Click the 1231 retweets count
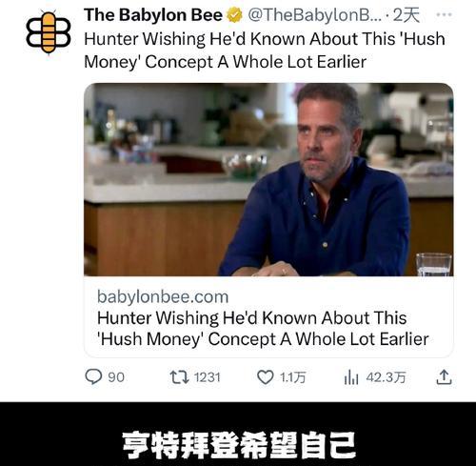 (x=208, y=377)
